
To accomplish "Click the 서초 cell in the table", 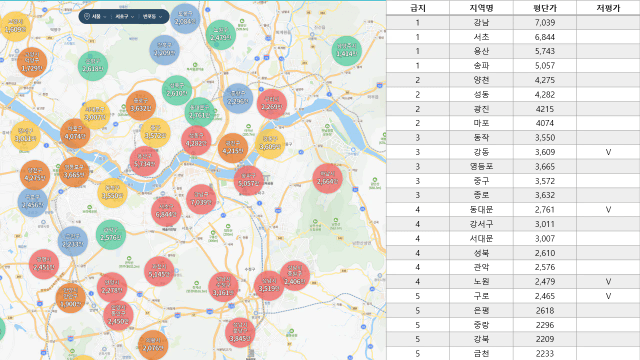I will pos(481,37).
